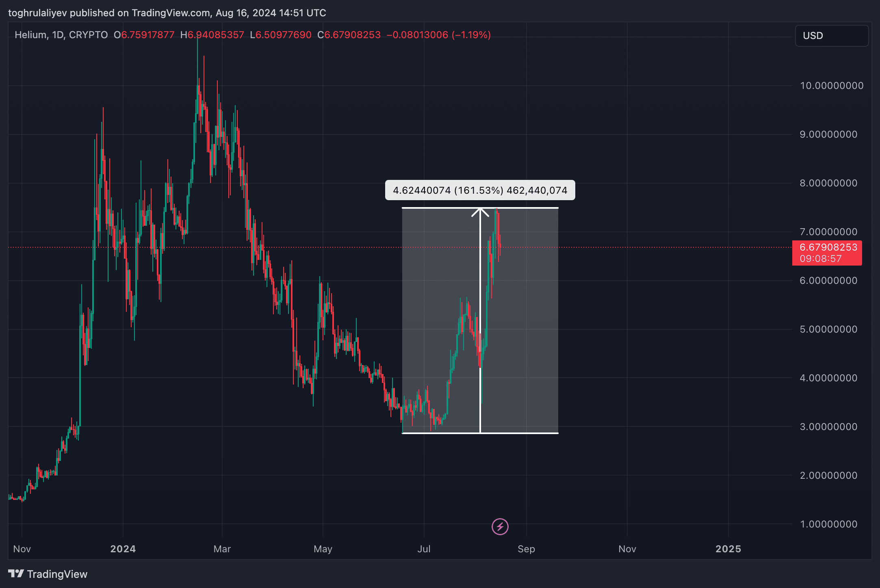Click the 5.00000000 price axis label
This screenshot has width=880, height=588.
coord(828,329)
